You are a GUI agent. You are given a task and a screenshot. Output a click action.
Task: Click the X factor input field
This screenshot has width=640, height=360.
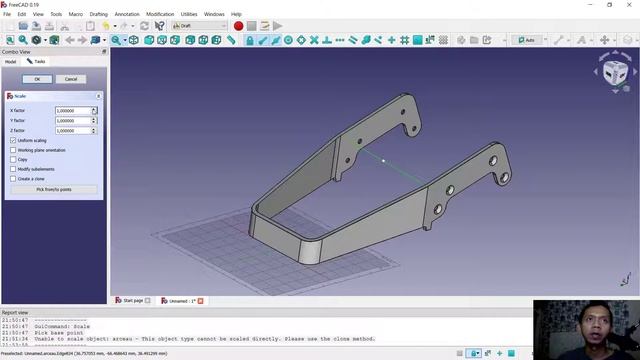tap(73, 111)
